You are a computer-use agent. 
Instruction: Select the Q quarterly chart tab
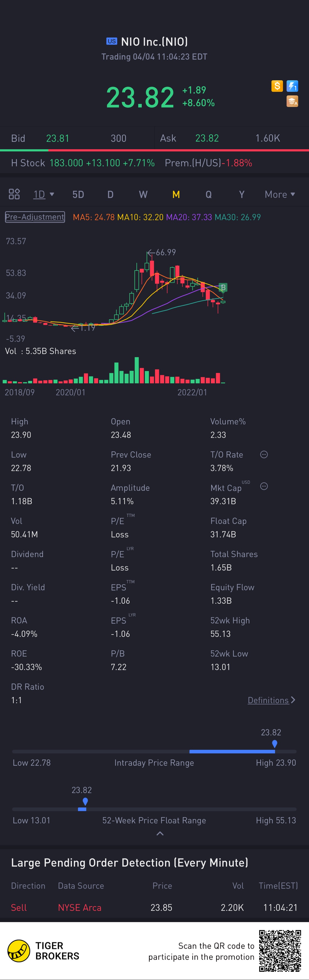pos(208,194)
